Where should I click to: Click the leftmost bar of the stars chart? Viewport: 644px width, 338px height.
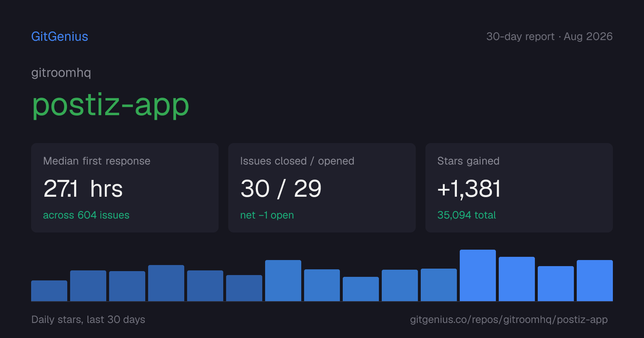49,291
